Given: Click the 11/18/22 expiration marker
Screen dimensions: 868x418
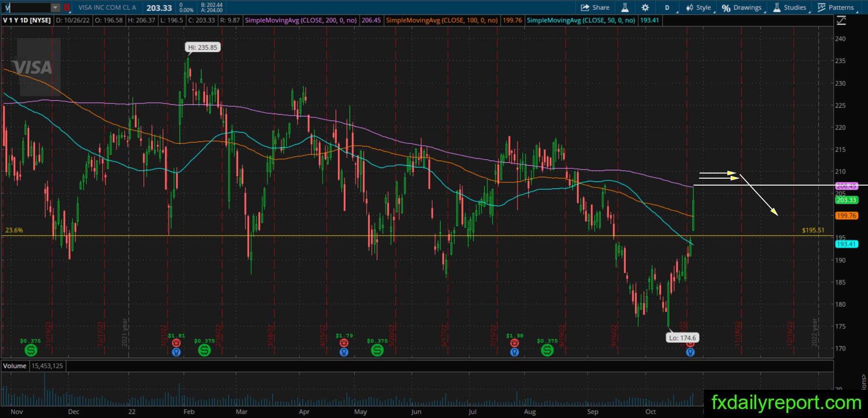Looking at the screenshot, I should coord(737,334).
